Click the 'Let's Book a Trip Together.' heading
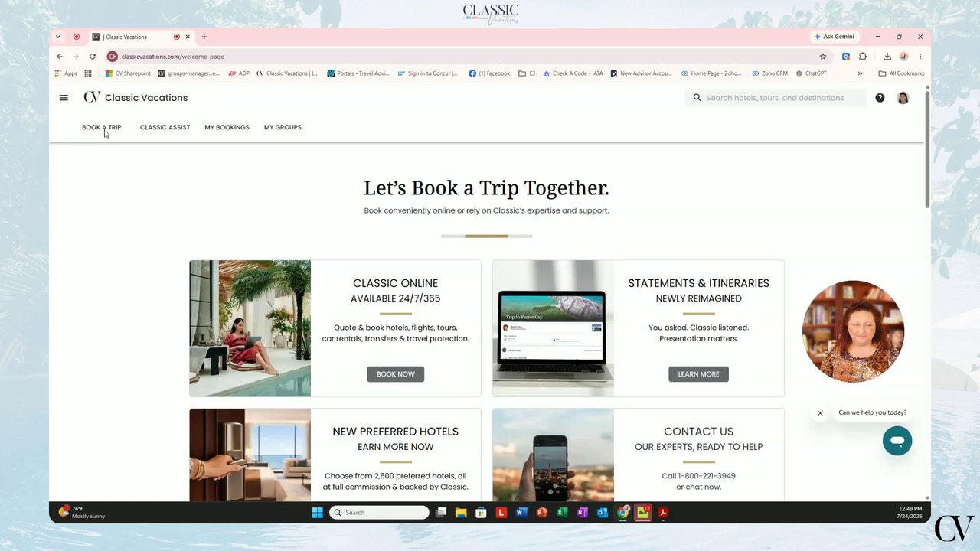980x551 pixels. click(x=486, y=188)
